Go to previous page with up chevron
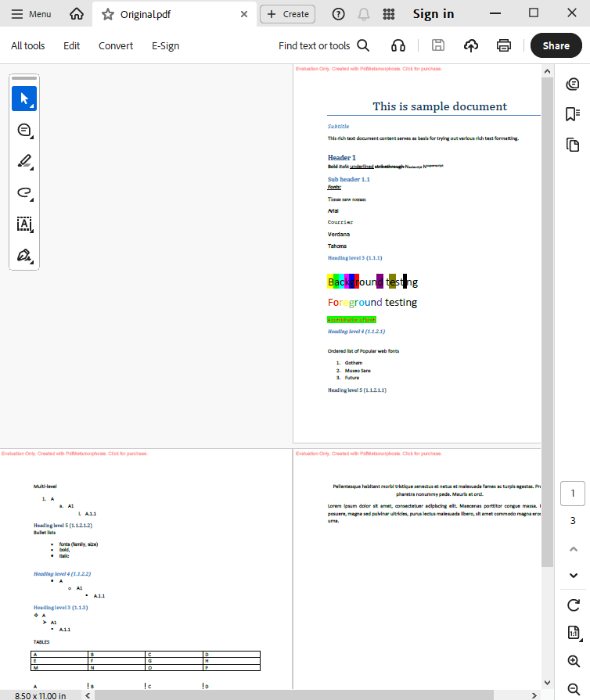 pyautogui.click(x=574, y=549)
